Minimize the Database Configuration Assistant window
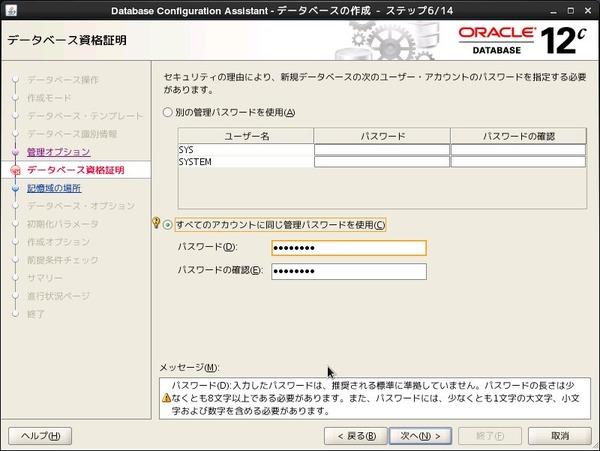The image size is (600, 451). point(553,11)
